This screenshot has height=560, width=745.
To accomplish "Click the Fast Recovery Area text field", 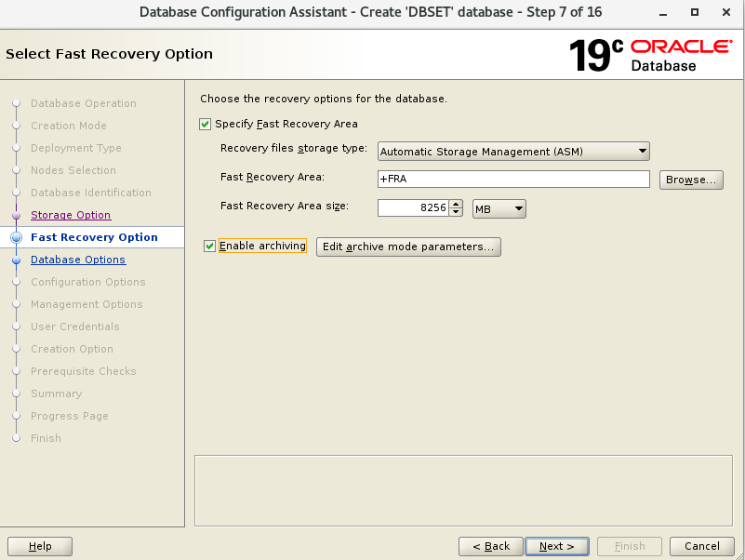I will click(513, 180).
